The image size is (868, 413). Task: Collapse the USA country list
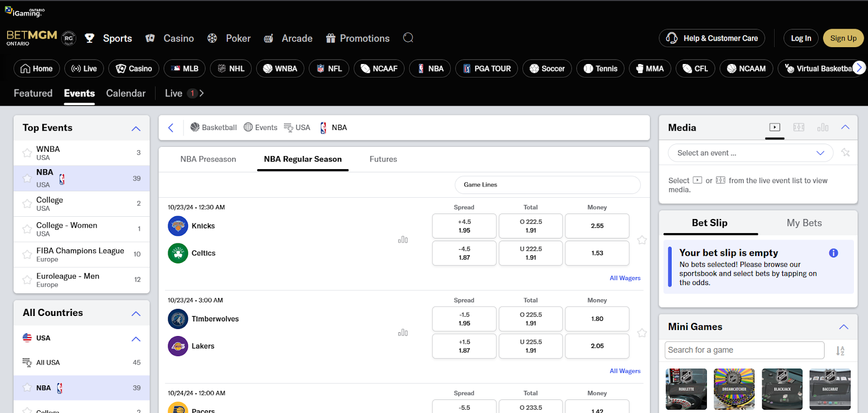pyautogui.click(x=136, y=339)
